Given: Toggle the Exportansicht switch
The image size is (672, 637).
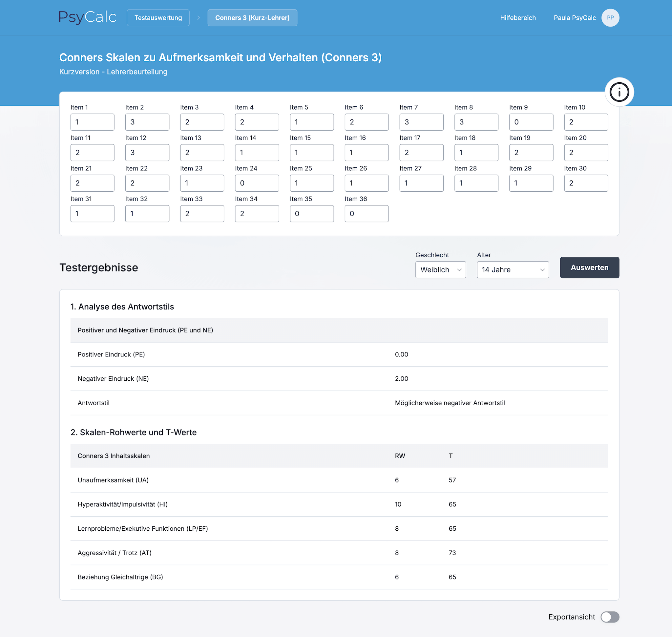Looking at the screenshot, I should pyautogui.click(x=610, y=617).
